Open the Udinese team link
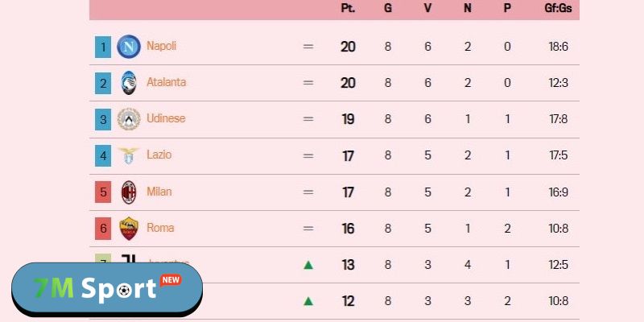Screen dimensions: 644x322 pyautogui.click(x=166, y=118)
